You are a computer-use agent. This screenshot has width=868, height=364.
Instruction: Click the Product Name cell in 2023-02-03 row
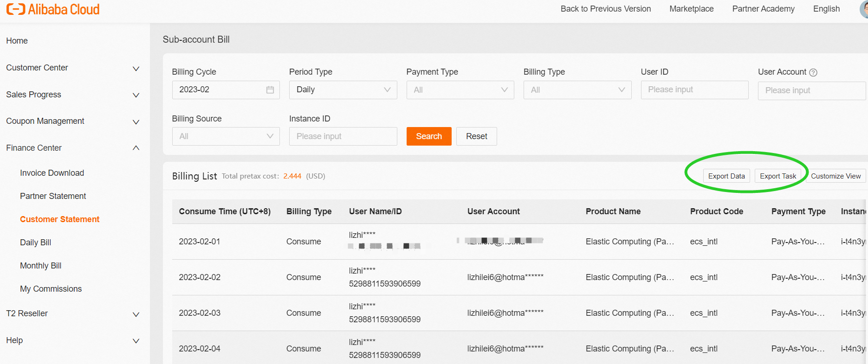pyautogui.click(x=630, y=313)
